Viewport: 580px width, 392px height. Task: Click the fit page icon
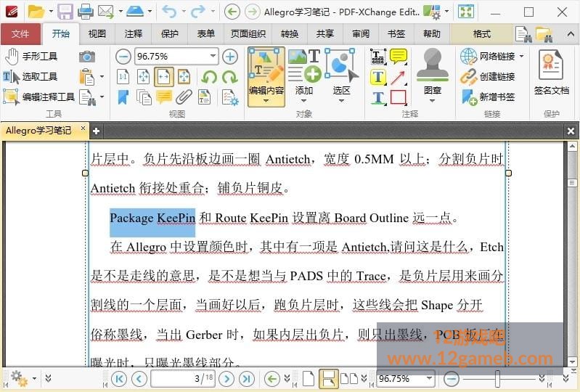[x=144, y=77]
